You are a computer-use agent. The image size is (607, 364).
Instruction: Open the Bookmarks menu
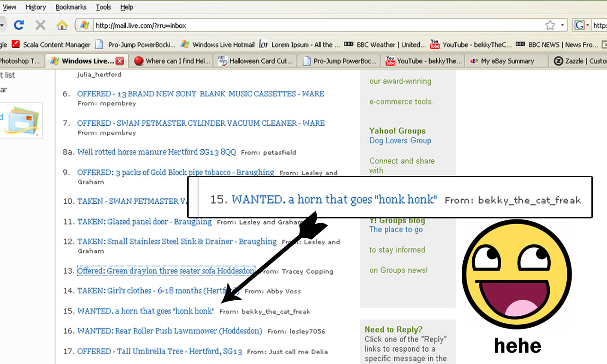[71, 7]
